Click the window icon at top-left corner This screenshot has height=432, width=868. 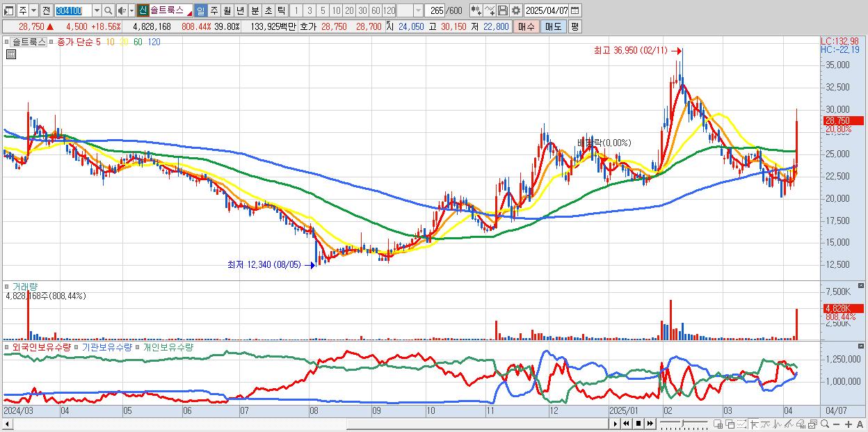[x=8, y=10]
